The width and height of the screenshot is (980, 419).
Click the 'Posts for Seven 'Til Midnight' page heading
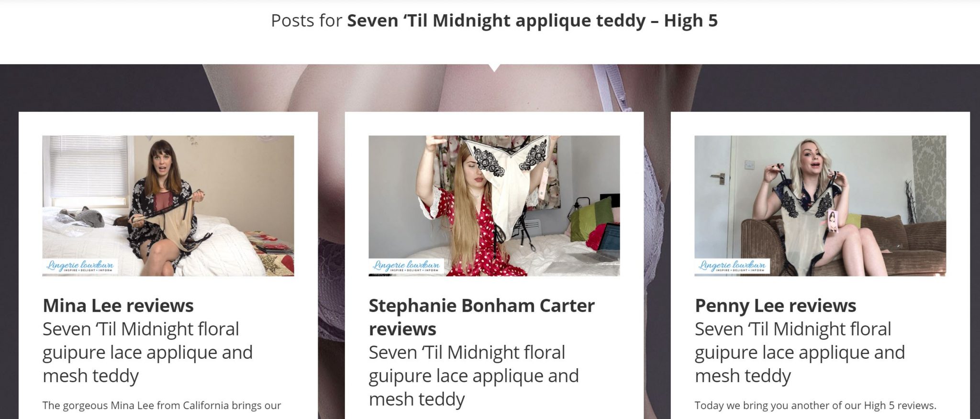point(494,21)
